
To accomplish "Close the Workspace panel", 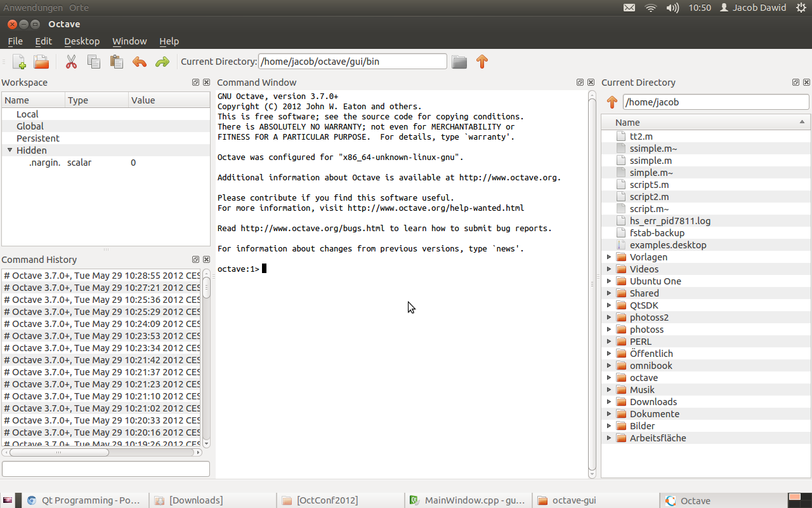I will (206, 83).
